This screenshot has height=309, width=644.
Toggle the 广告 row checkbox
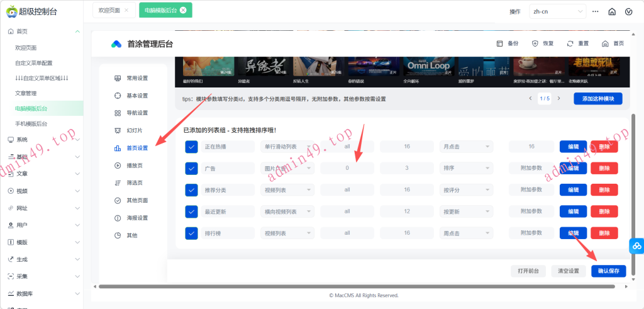click(x=192, y=168)
